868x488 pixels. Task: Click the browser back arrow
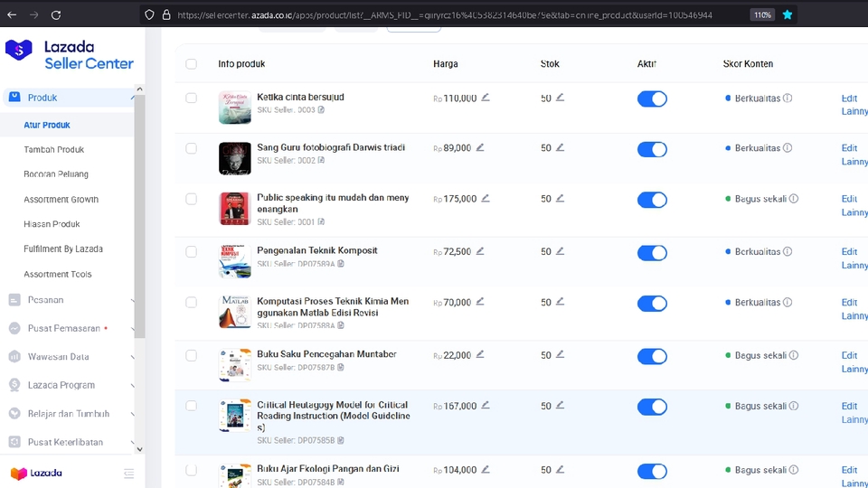tap(12, 15)
